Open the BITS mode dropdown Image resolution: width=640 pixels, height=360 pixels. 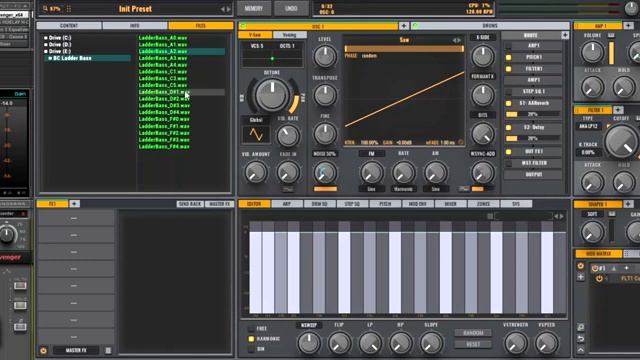pyautogui.click(x=483, y=115)
